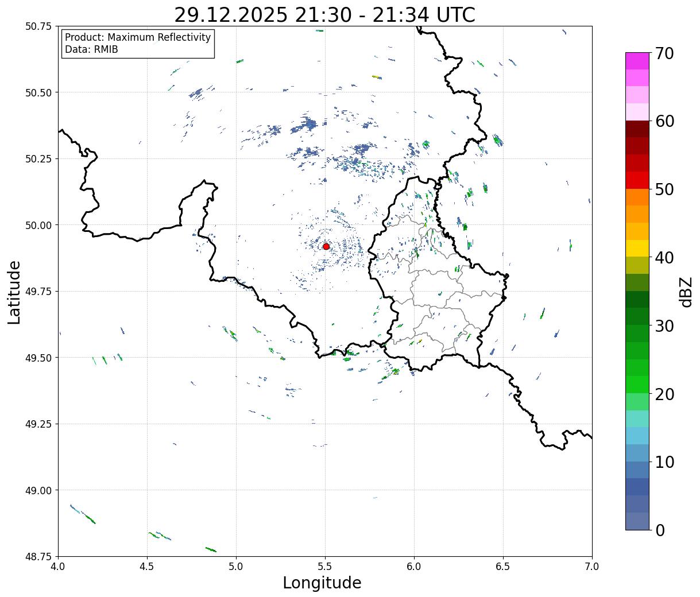
Task: Click the latitude tick label 50.75
Action: coord(38,26)
